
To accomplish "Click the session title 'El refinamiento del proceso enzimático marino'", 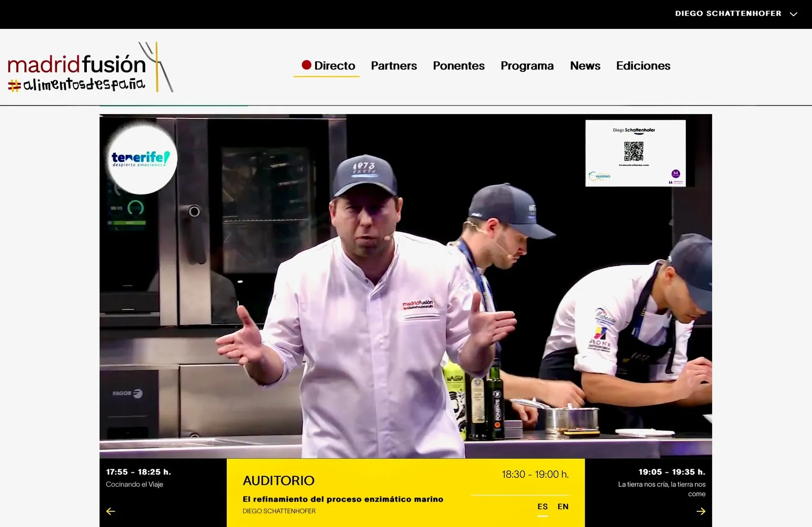I will 343,499.
